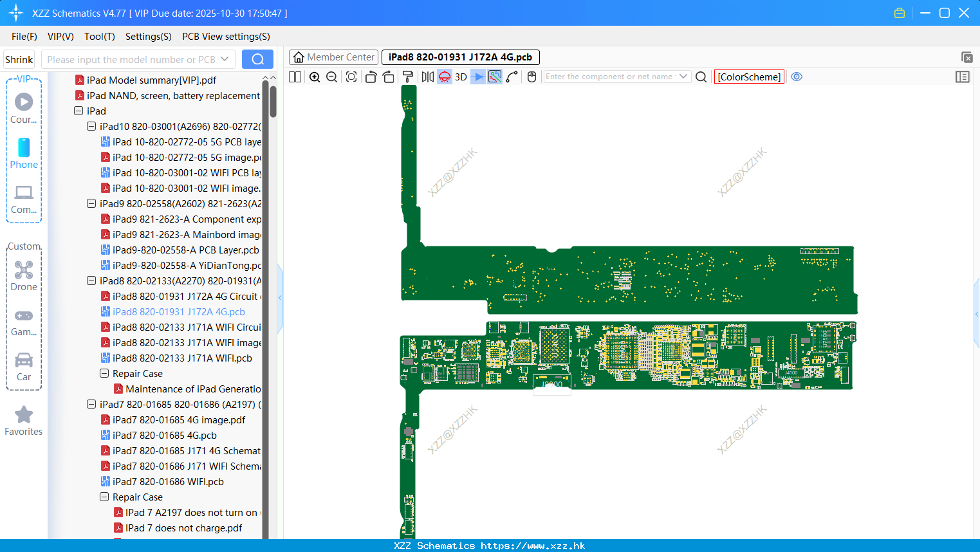The image size is (980, 552).
Task: Click the yellow briefcase icon in title bar
Action: tap(900, 13)
